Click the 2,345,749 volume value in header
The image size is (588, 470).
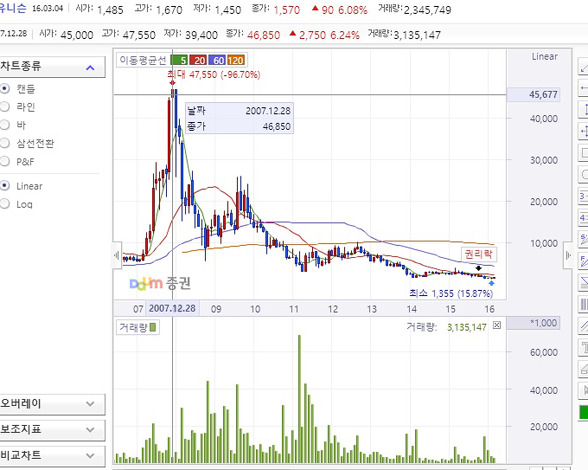tap(428, 10)
